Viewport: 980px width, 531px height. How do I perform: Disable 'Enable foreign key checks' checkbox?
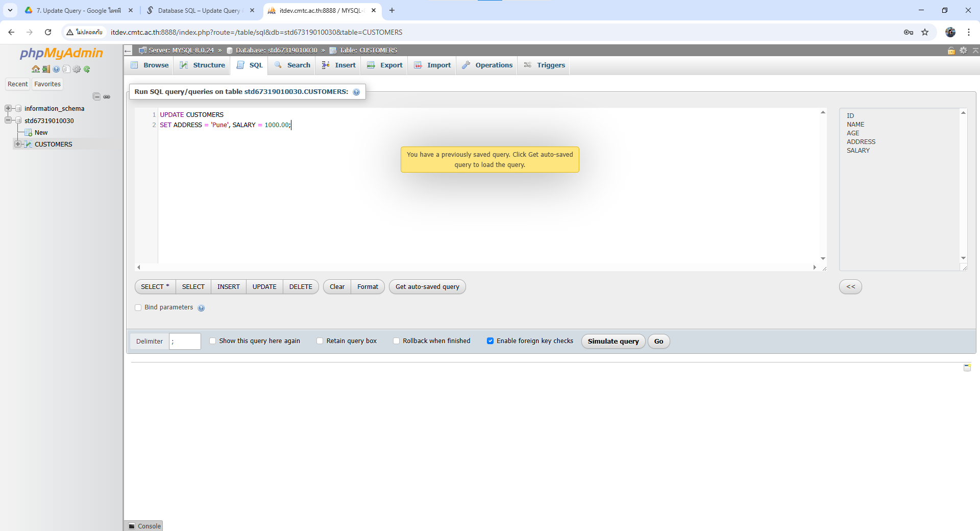coord(490,341)
